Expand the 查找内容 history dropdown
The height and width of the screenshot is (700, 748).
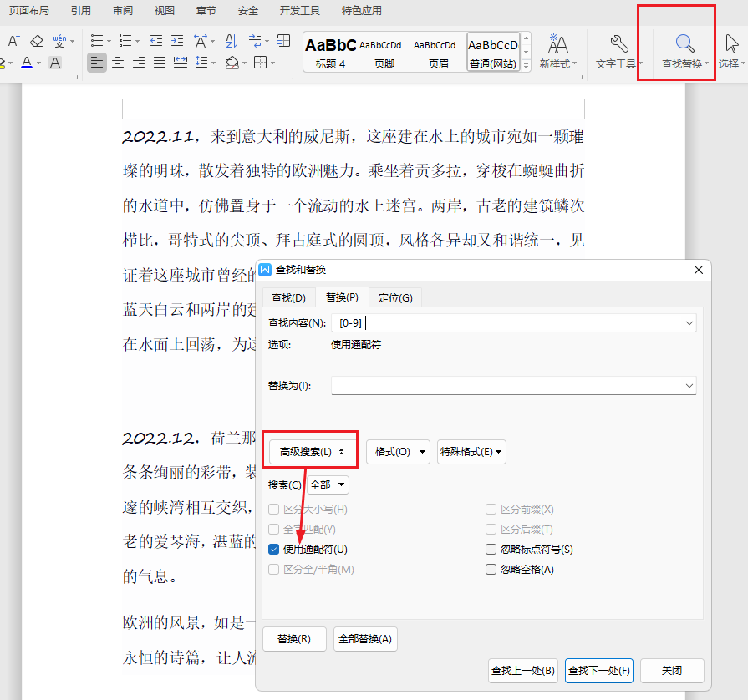coord(689,322)
